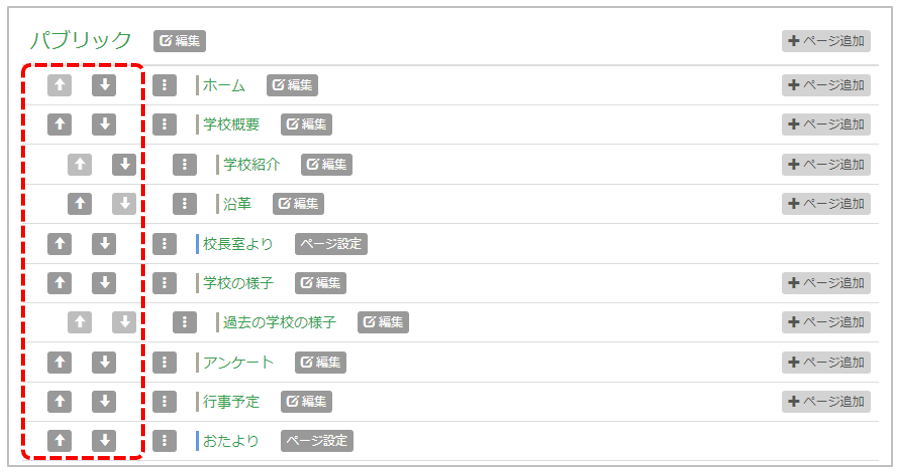Screen dimensions: 897x474
Task: Open three-dot menu for 過去の学校の様子
Action: [184, 322]
